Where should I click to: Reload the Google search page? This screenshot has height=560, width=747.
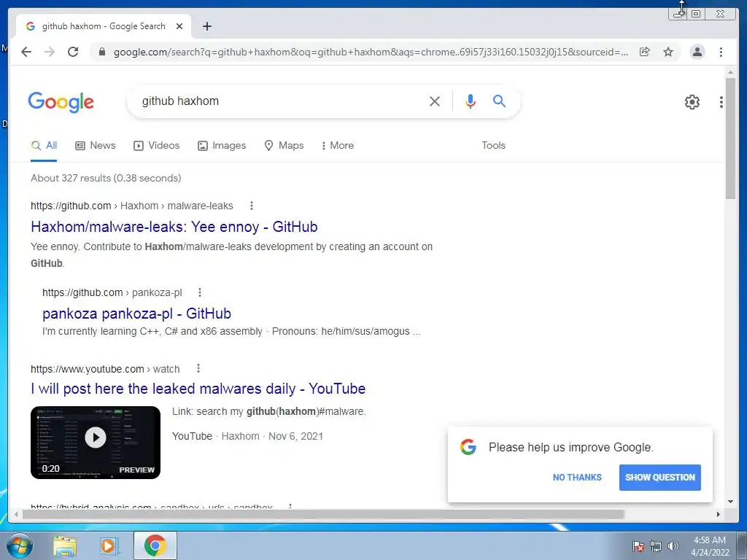73,52
